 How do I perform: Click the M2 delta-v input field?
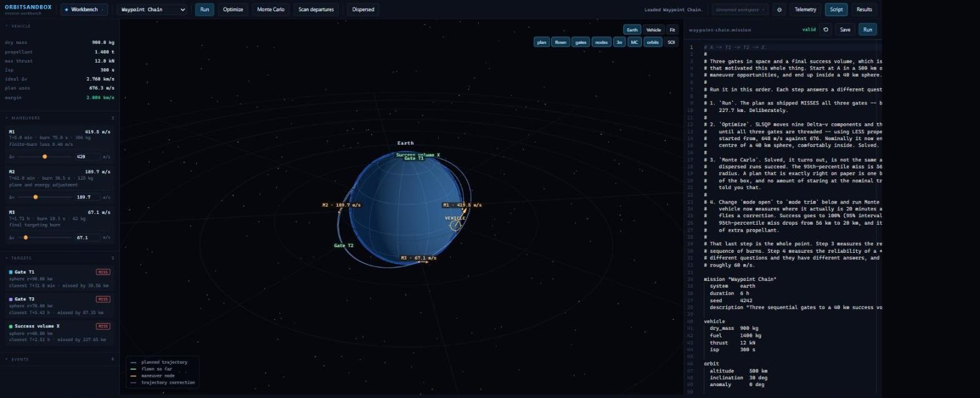[x=87, y=197]
